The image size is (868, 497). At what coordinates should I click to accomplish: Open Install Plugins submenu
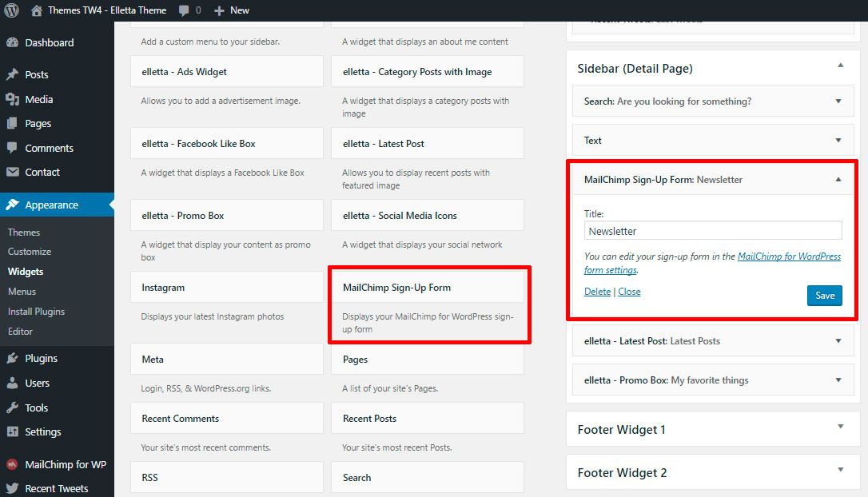click(x=36, y=312)
